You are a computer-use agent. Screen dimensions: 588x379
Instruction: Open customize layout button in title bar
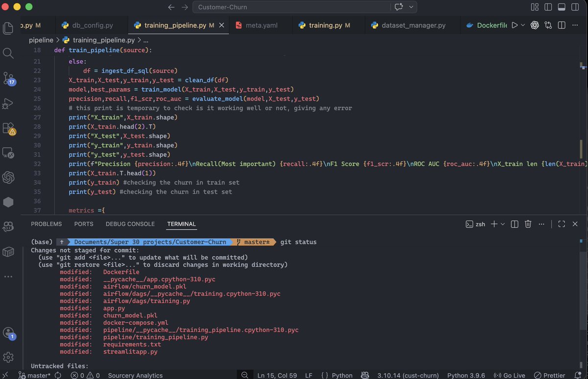click(x=535, y=7)
